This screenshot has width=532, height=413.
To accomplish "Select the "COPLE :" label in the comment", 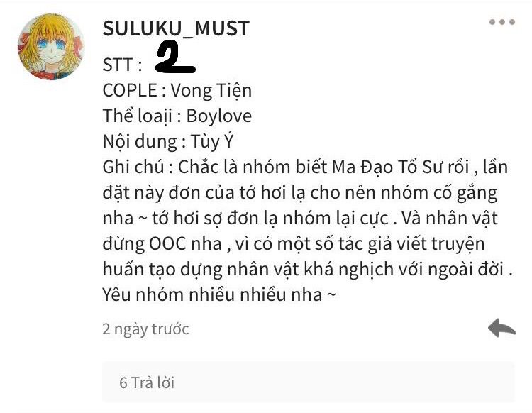I will [133, 90].
